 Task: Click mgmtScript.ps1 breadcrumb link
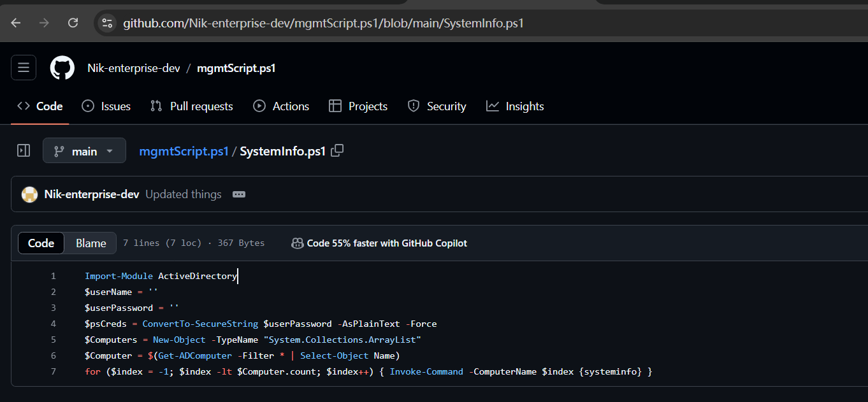[184, 151]
